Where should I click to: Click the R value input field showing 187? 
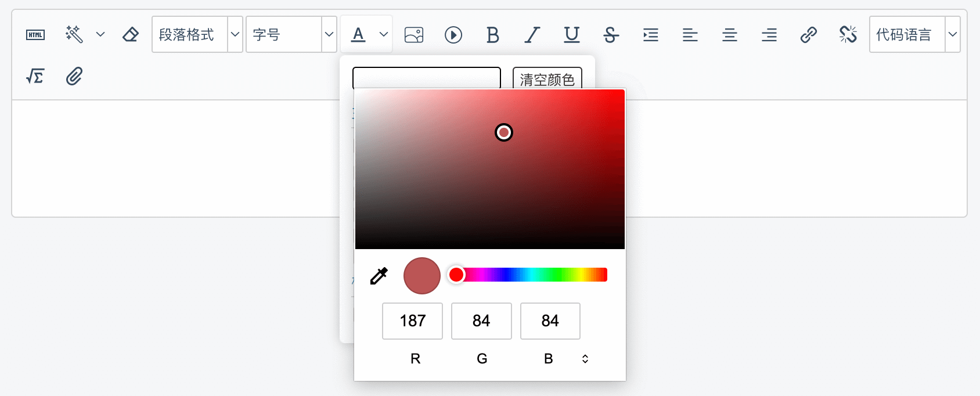(x=412, y=321)
